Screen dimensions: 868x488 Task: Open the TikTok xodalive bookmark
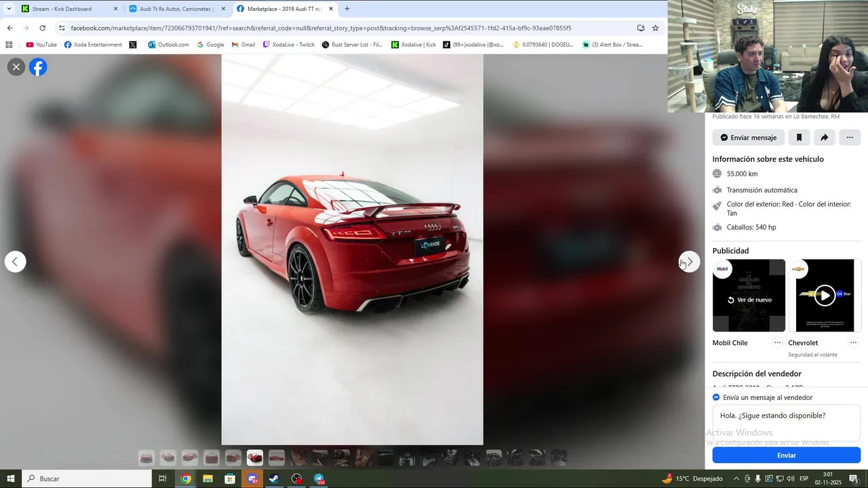click(473, 45)
